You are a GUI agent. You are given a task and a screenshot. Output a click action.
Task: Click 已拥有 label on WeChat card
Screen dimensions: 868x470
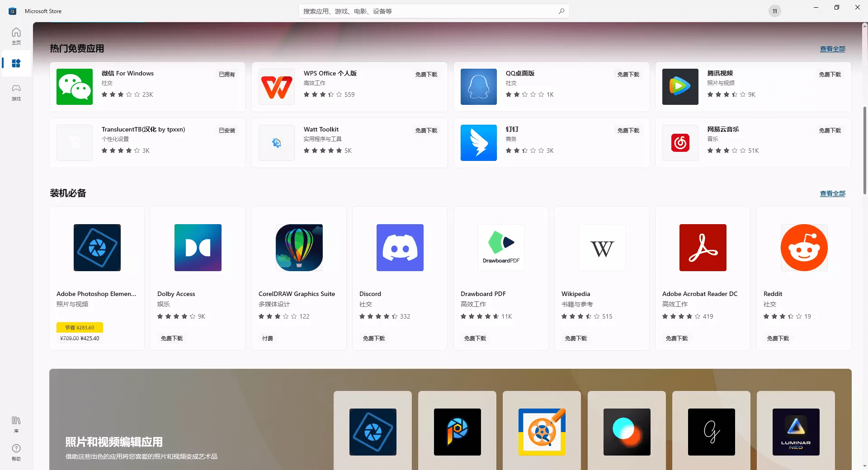(227, 75)
